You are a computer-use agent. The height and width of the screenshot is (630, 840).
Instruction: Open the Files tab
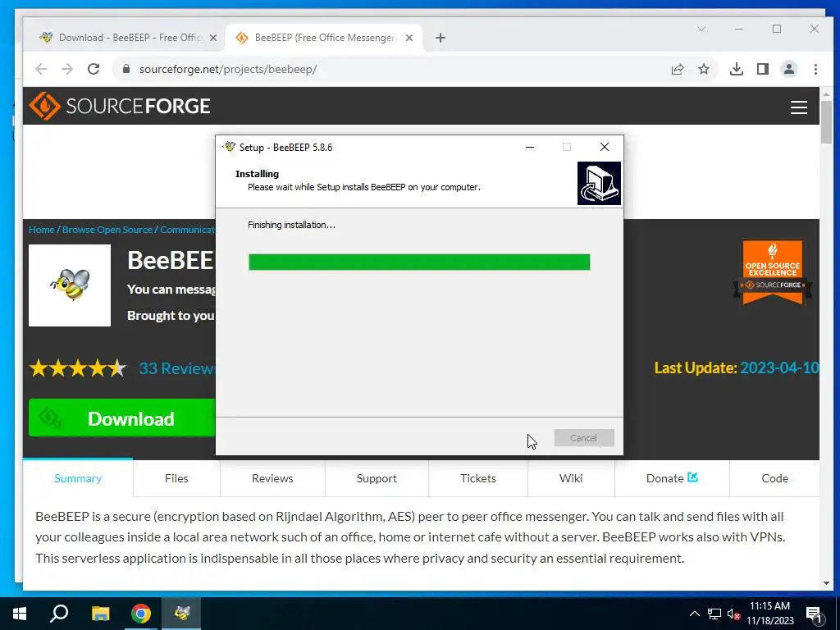point(176,478)
